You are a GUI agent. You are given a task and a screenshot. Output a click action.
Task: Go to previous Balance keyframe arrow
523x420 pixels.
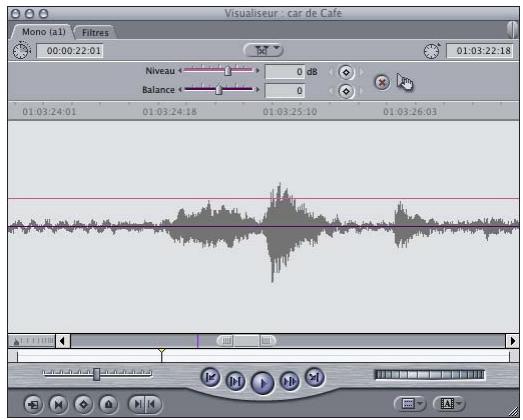click(x=331, y=91)
